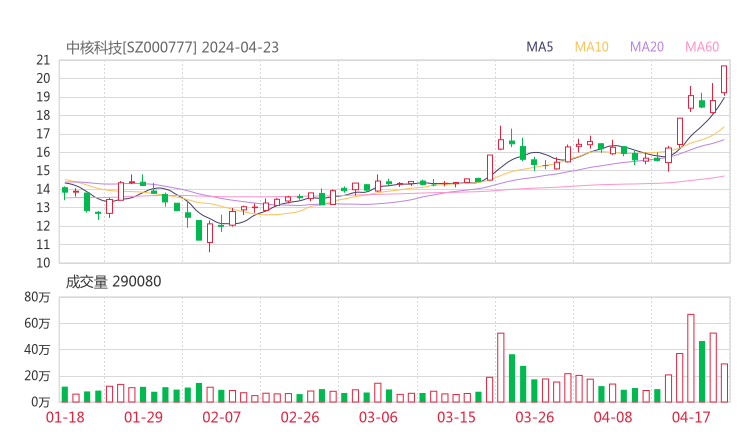The image size is (740, 440).
Task: Click the 04-17 date axis label
Action: pos(691,417)
